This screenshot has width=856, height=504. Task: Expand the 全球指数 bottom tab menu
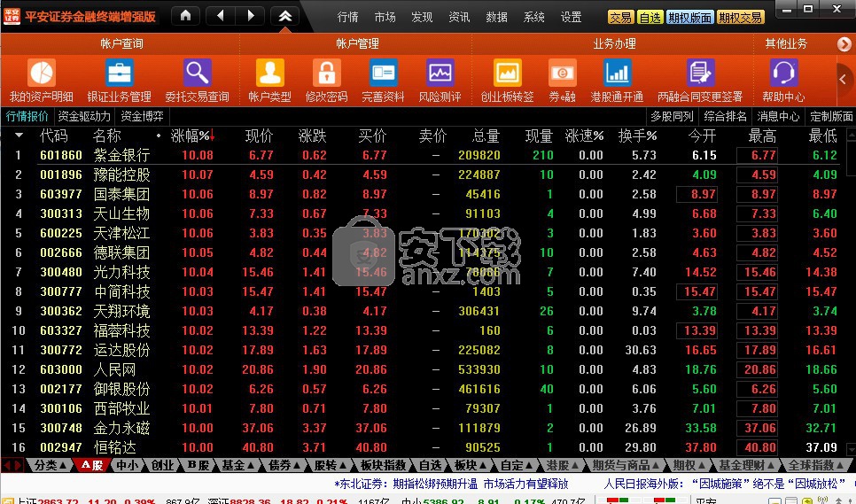point(818,465)
